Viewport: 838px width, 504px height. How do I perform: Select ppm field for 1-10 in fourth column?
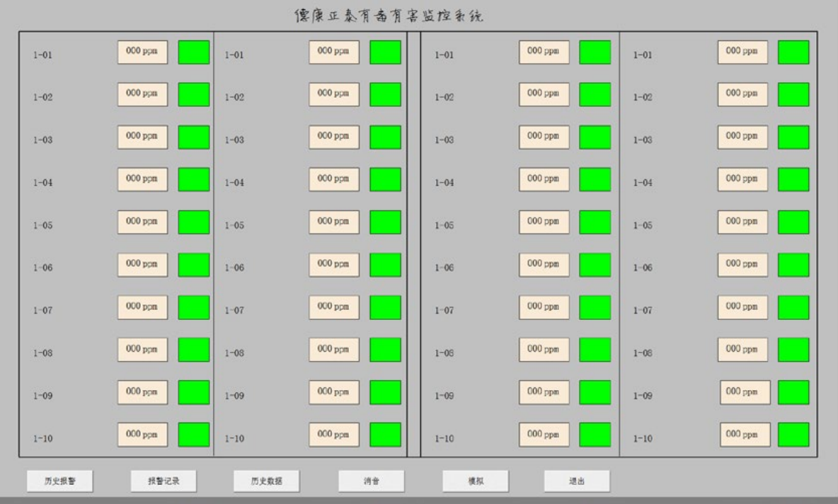(x=745, y=435)
